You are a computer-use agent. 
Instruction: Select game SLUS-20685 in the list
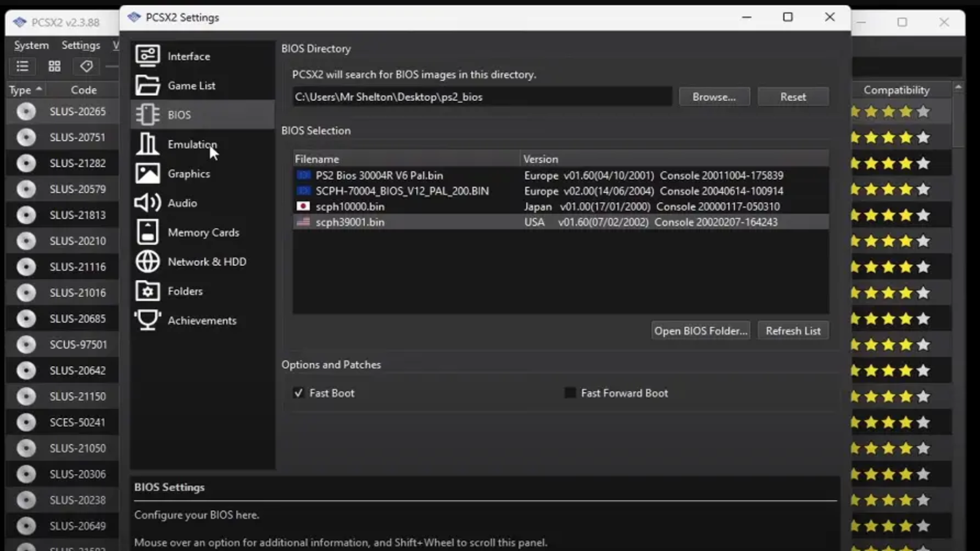click(78, 319)
